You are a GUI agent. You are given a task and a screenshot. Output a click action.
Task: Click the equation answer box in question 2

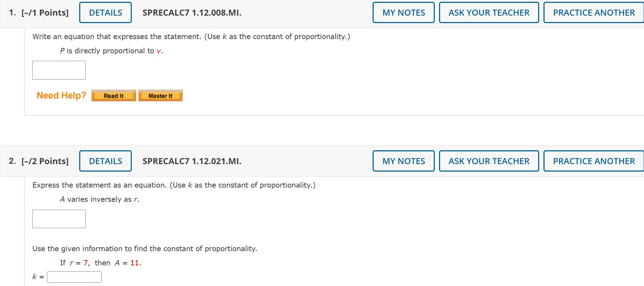pos(59,218)
